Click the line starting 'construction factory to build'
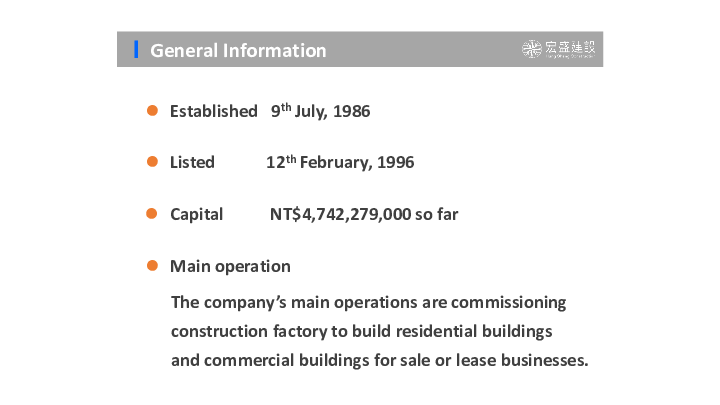The width and height of the screenshot is (720, 405). pos(362,330)
